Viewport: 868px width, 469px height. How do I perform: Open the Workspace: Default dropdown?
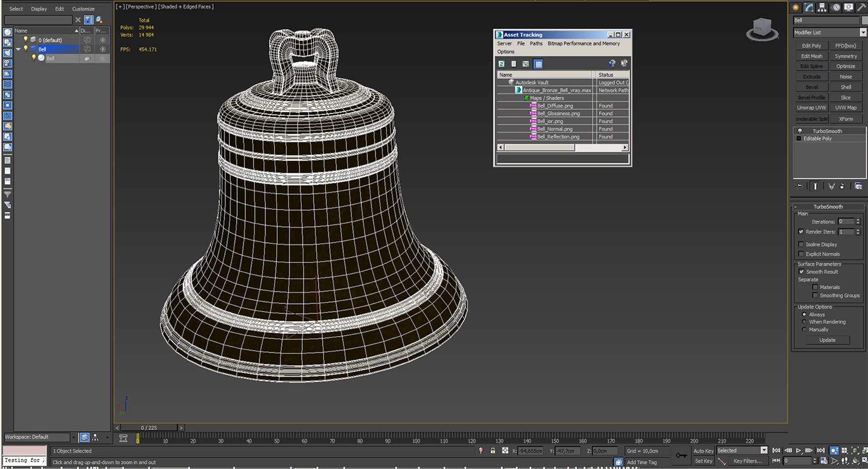click(73, 437)
